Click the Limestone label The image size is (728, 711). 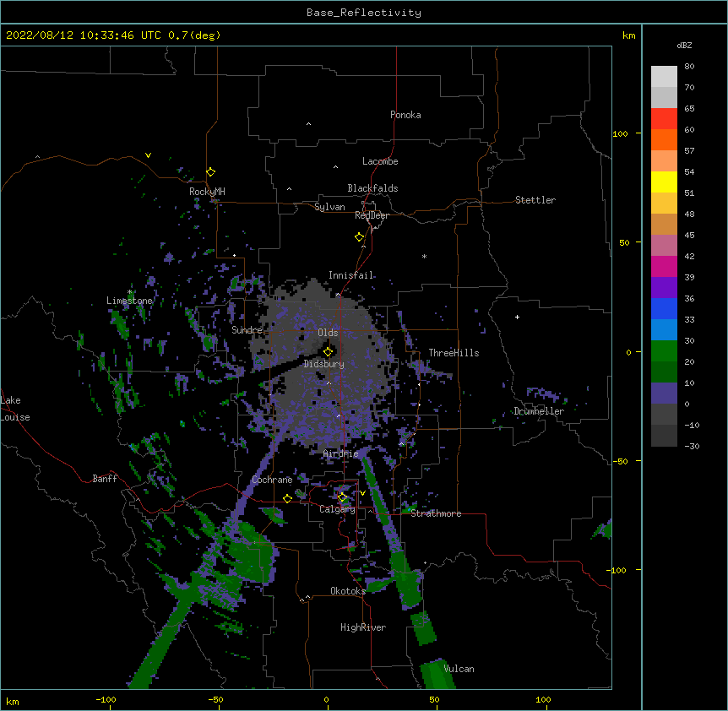[x=129, y=301]
